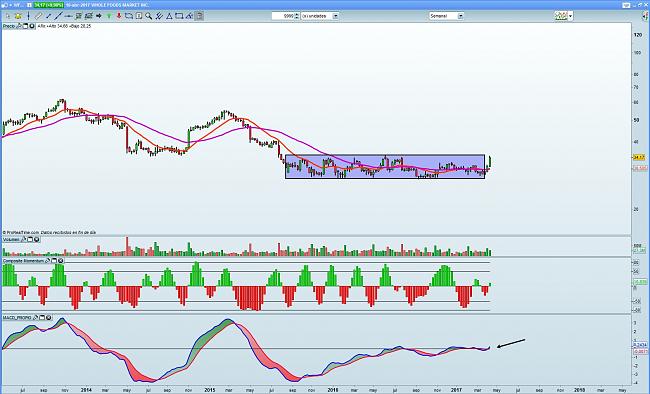Select the horizontal line tool
Screen dimensions: 650x394
(x=68, y=16)
